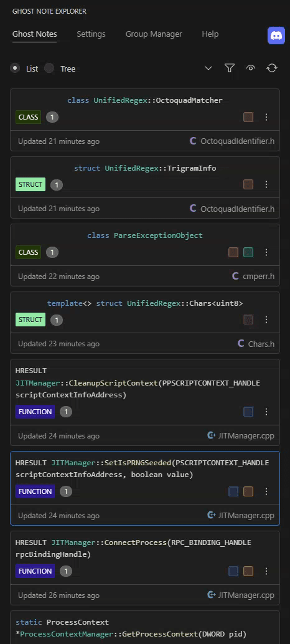Open the OctoquadIdentifier.h link on the TrigramInfo card
Image resolution: width=290 pixels, height=644 pixels.
click(x=238, y=209)
